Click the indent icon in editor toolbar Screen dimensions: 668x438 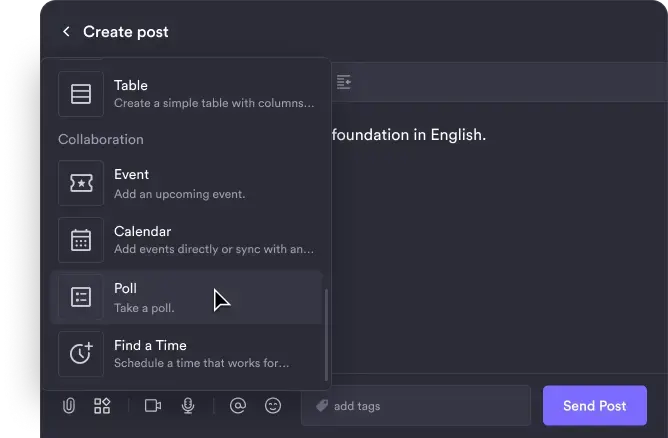tap(344, 82)
